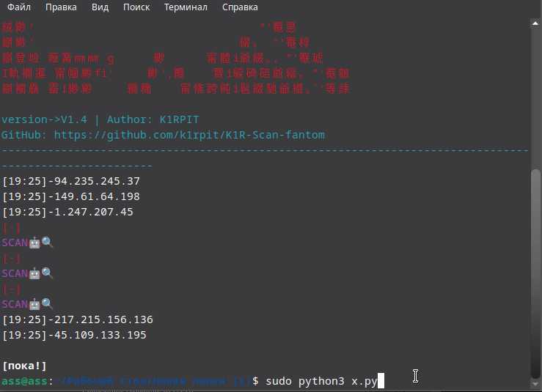Click the IP line 45.109.133.195

(74, 335)
